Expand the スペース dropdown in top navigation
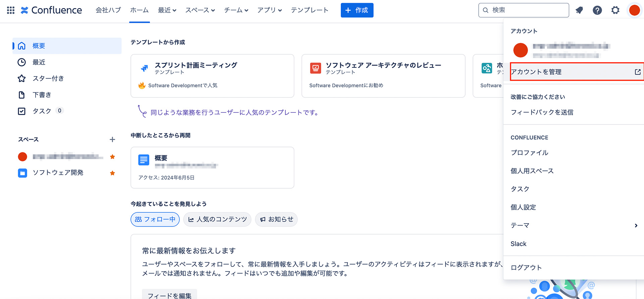644x299 pixels. click(200, 10)
